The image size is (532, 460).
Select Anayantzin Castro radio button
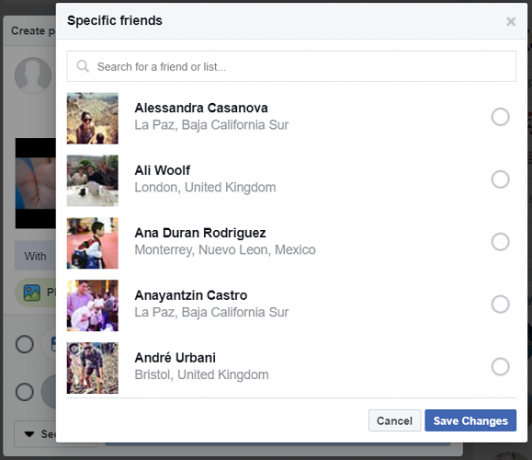pyautogui.click(x=500, y=304)
